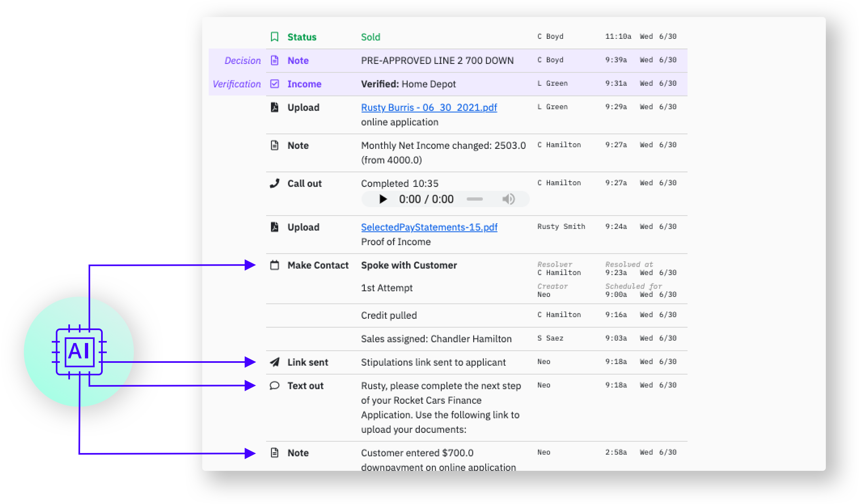This screenshot has width=859, height=504.
Task: Play the call recording audio
Action: pyautogui.click(x=383, y=199)
